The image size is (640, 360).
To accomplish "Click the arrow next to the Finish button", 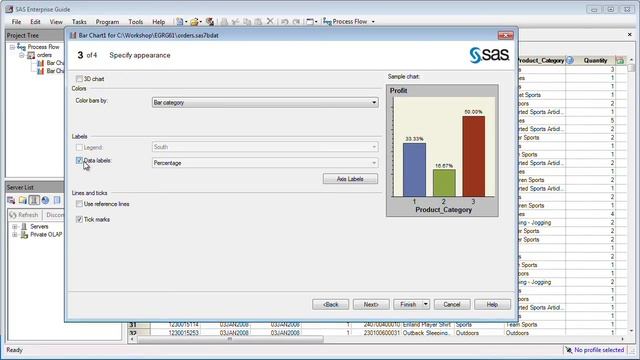I will click(x=425, y=304).
